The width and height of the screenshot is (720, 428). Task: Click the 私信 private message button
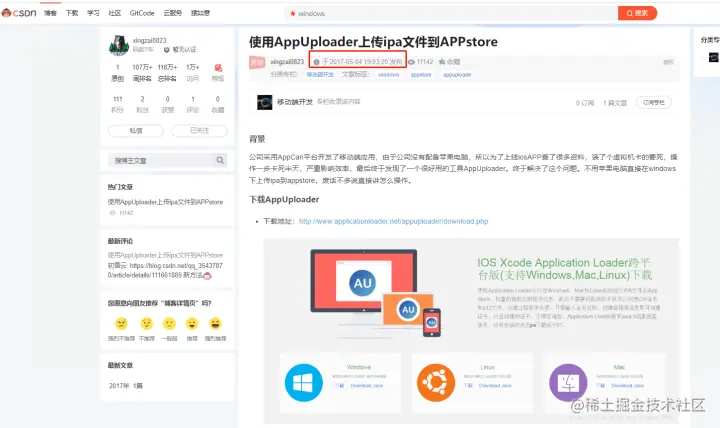(136, 131)
